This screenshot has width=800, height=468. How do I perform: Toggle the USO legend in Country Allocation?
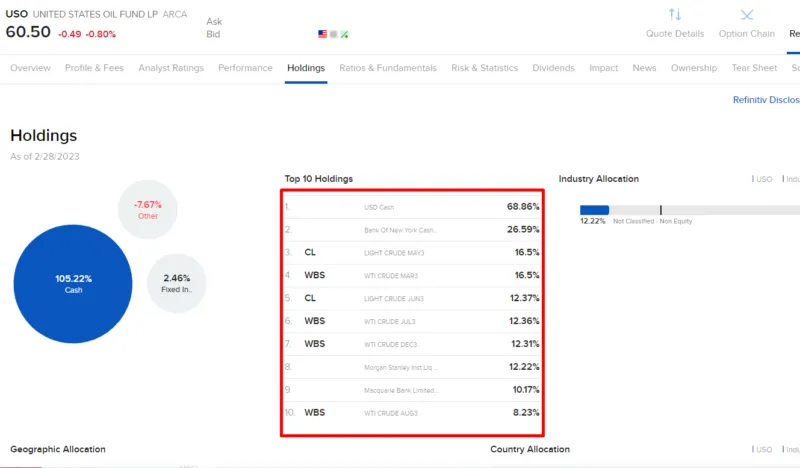(763, 450)
